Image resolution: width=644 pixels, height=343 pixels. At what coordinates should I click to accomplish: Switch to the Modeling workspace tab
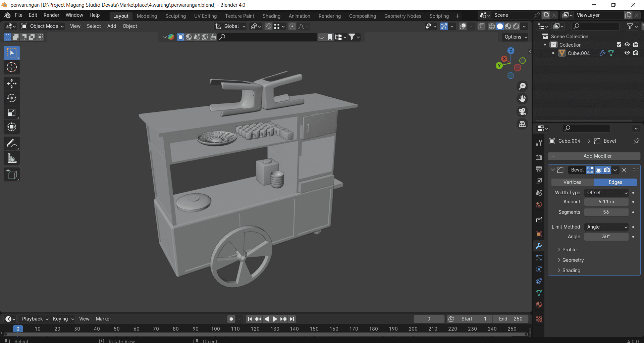tap(147, 16)
